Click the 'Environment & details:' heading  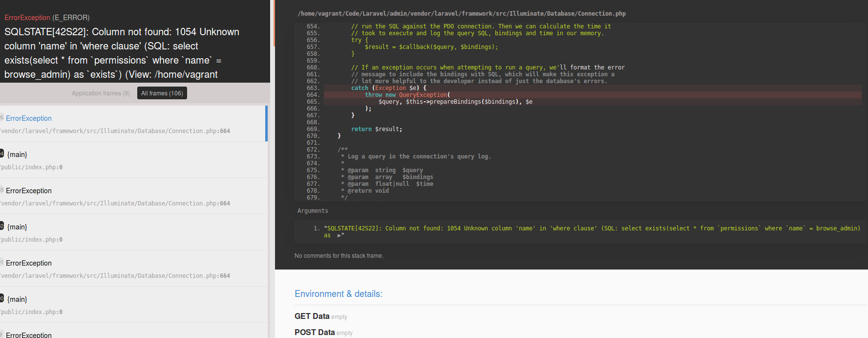tap(339, 294)
